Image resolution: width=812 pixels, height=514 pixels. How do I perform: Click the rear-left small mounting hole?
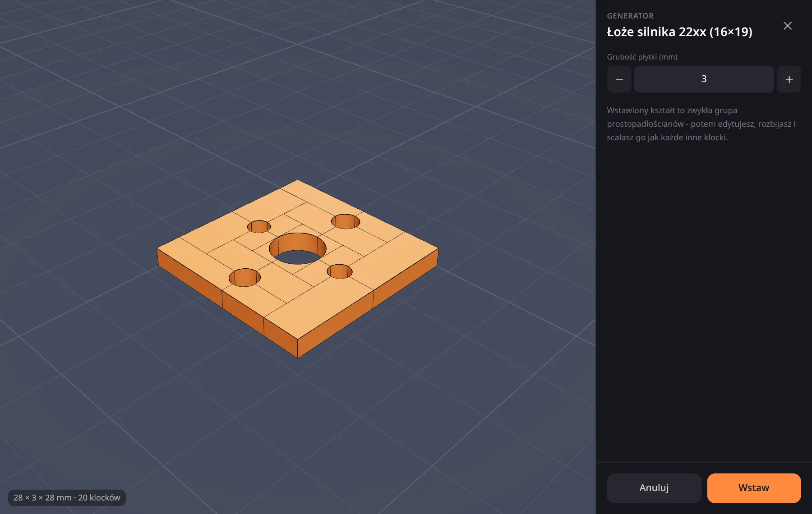click(259, 226)
